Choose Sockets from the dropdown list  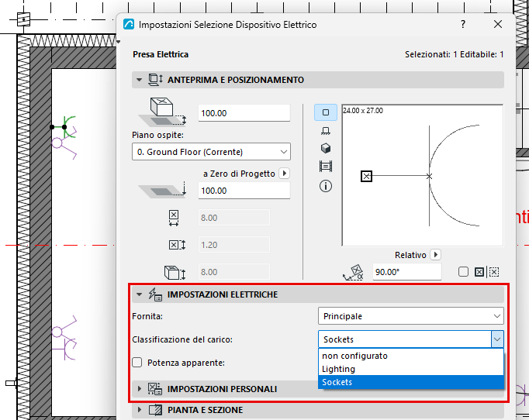coord(410,382)
